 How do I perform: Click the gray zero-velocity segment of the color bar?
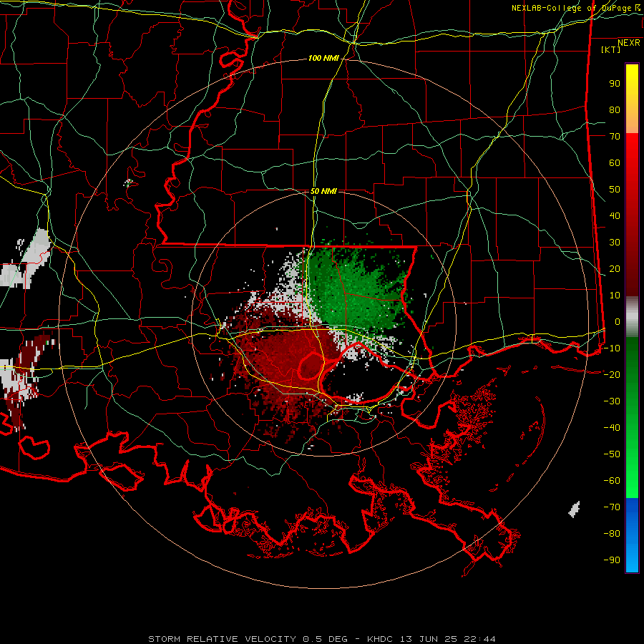(x=632, y=317)
